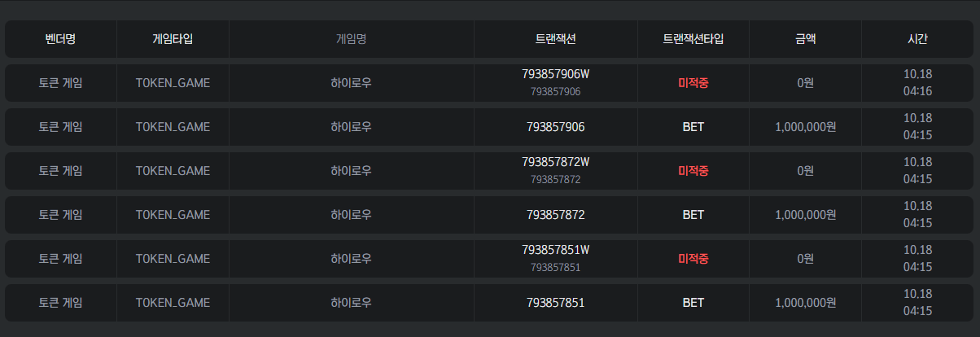Click BET type in the 793857872 row
980x337 pixels.
(693, 215)
